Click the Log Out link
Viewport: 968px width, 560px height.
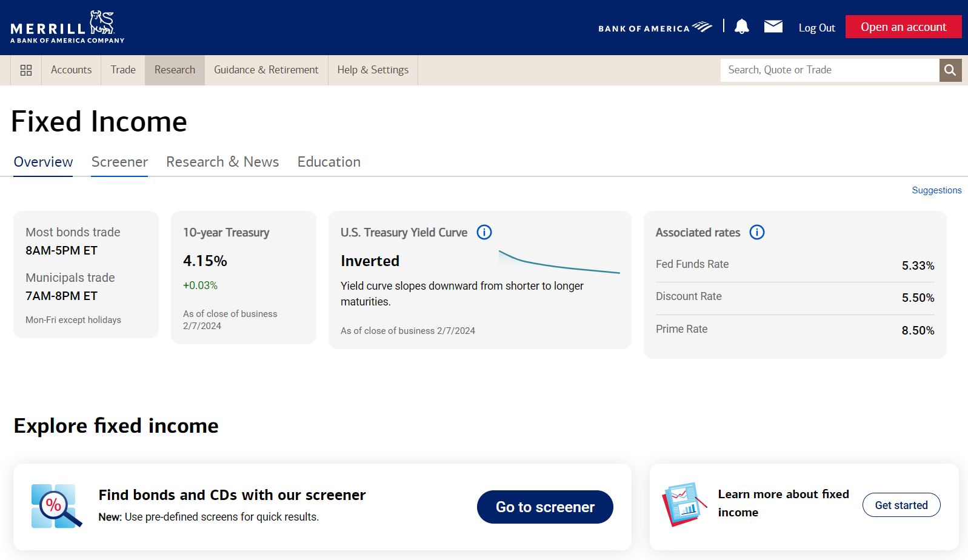click(x=816, y=28)
